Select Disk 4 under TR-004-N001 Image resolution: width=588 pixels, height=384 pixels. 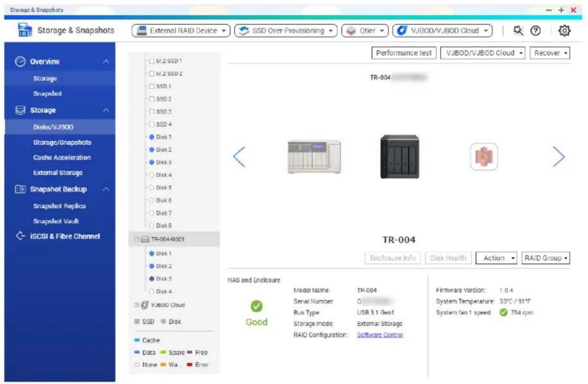point(160,291)
